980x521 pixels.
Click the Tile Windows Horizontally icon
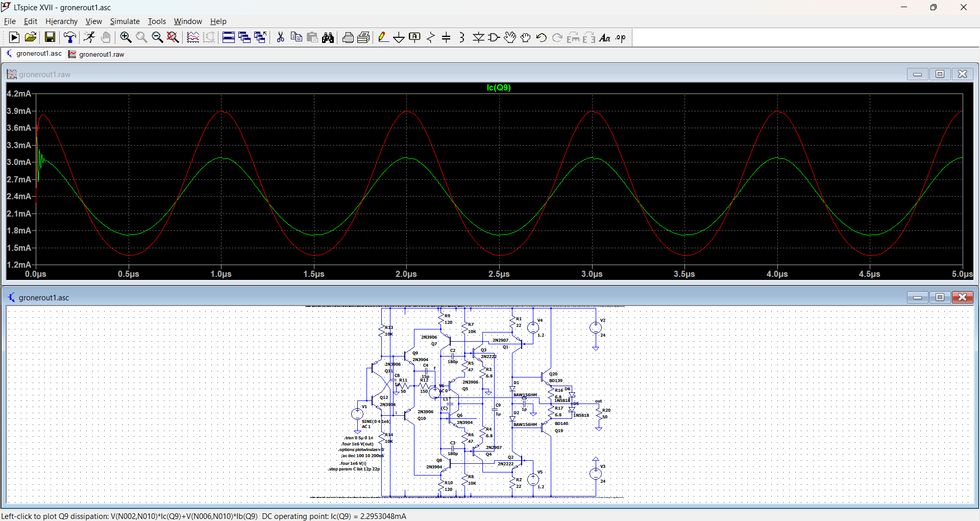[x=229, y=37]
